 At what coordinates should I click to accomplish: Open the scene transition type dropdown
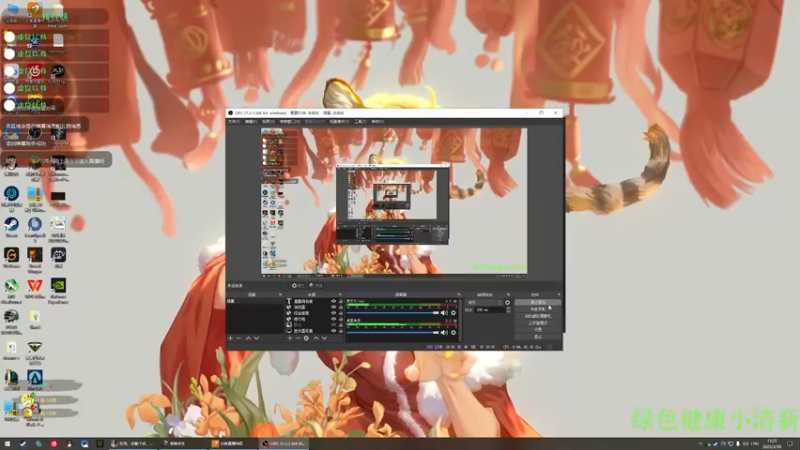tap(484, 303)
